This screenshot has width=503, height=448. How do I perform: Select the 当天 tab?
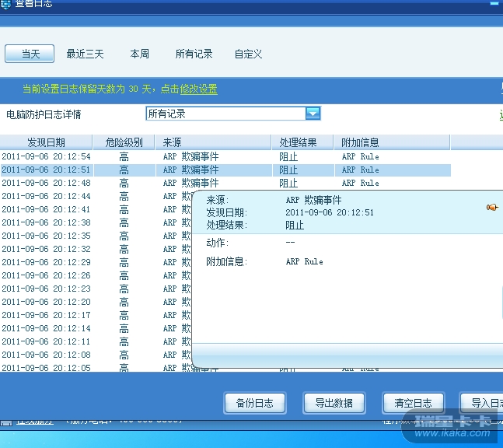tap(30, 54)
